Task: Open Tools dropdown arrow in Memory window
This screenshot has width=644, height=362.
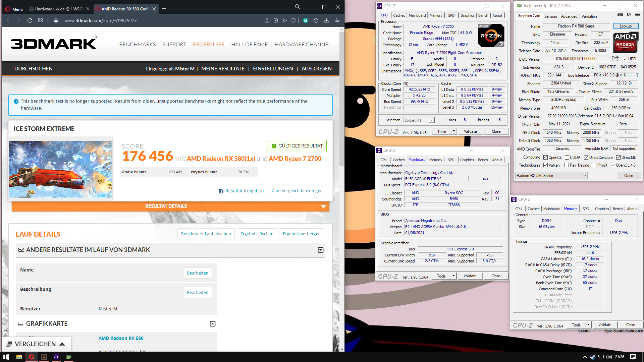Action: pyautogui.click(x=588, y=325)
